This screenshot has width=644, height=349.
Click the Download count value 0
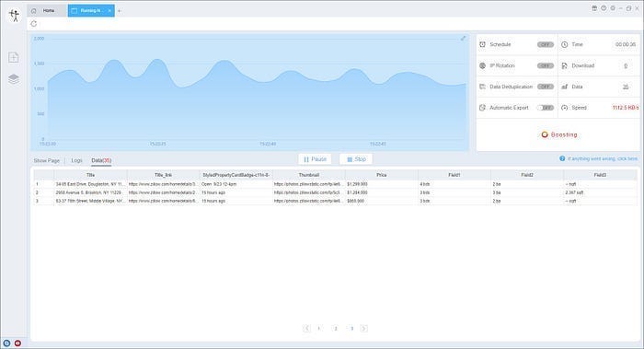click(x=626, y=65)
